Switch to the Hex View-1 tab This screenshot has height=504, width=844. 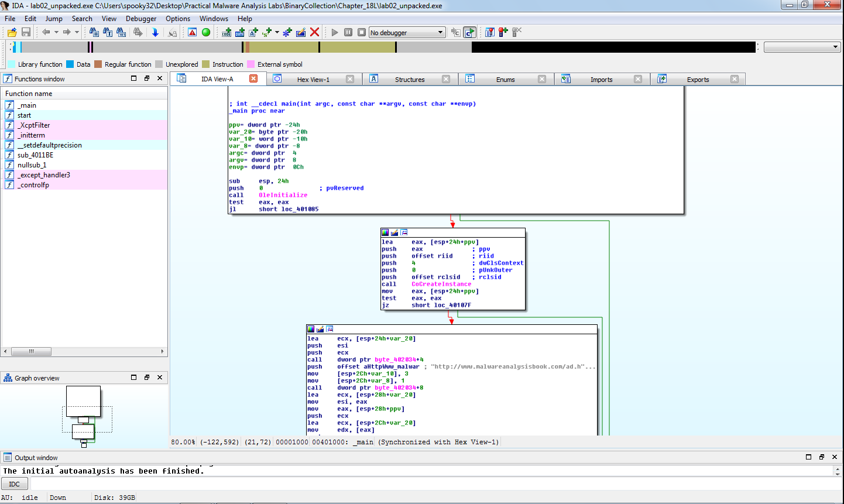[x=313, y=79]
